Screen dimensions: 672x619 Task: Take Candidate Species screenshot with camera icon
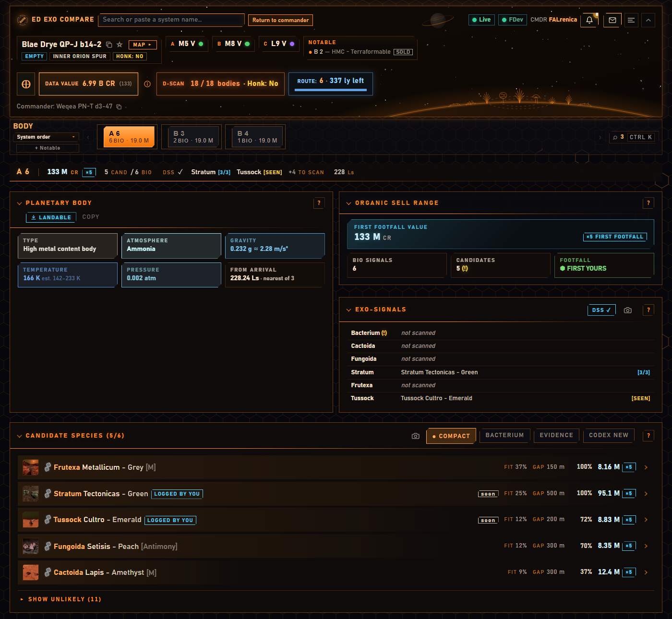point(416,436)
